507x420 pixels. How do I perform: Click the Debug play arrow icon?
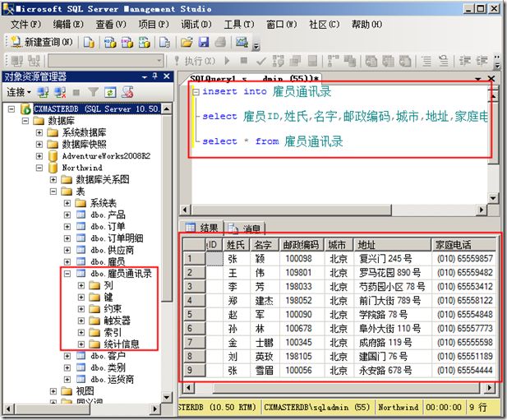[227, 61]
